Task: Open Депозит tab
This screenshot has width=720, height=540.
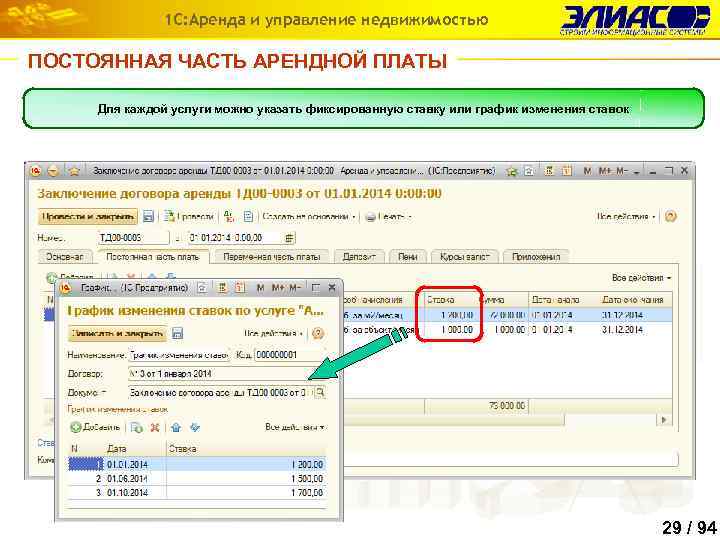Action: (359, 257)
